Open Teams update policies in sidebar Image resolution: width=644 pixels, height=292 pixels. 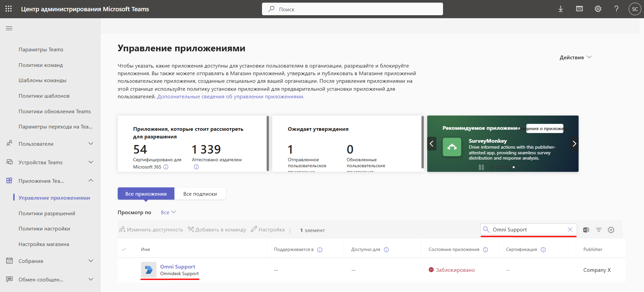(x=55, y=112)
